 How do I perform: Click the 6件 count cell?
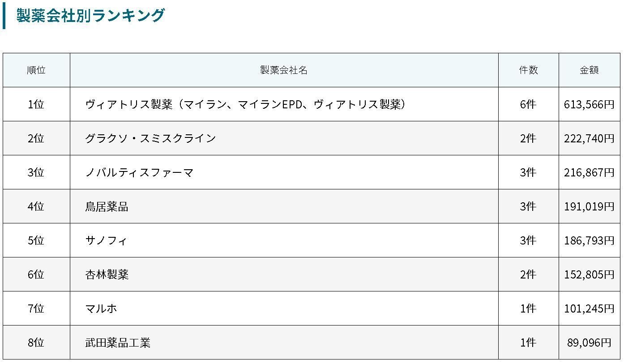pyautogui.click(x=528, y=104)
